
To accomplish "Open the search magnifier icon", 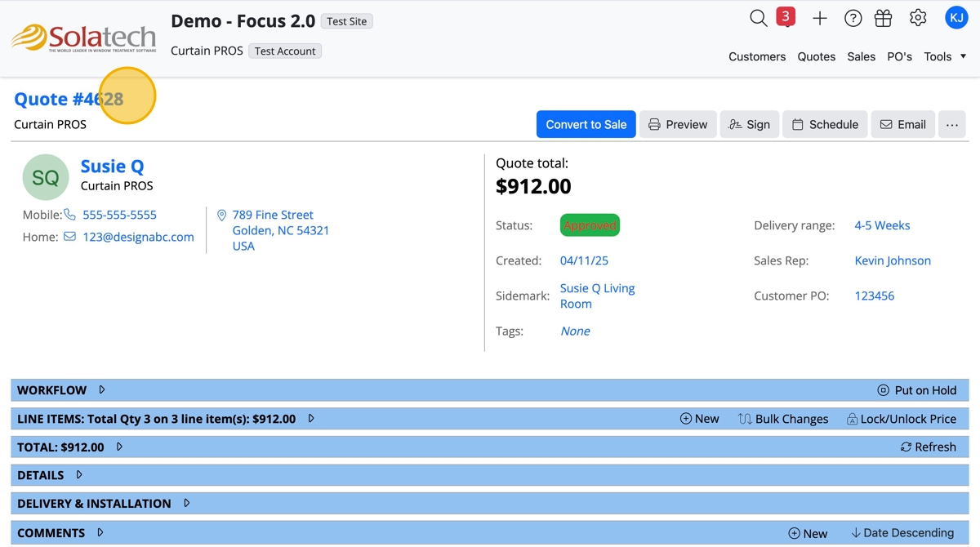I will [x=758, y=18].
